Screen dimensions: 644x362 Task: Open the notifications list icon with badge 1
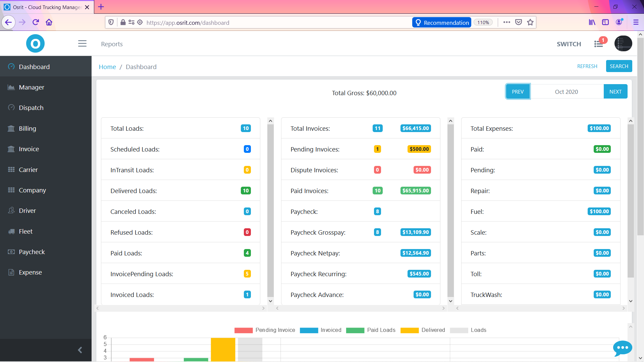tap(599, 44)
